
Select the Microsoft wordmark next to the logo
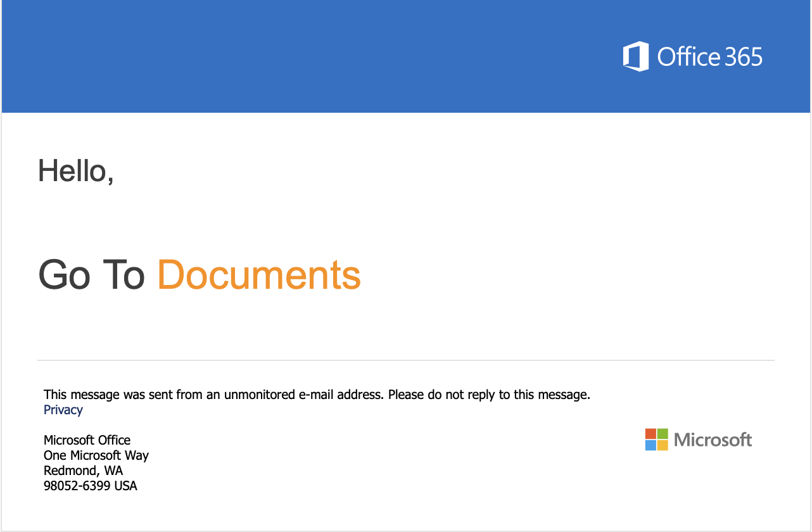click(x=713, y=440)
